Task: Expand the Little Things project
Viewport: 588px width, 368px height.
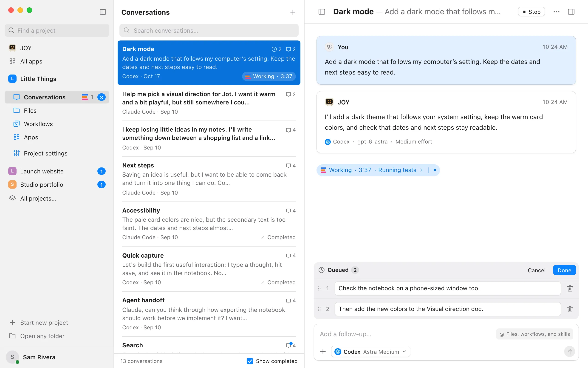Action: click(57, 79)
